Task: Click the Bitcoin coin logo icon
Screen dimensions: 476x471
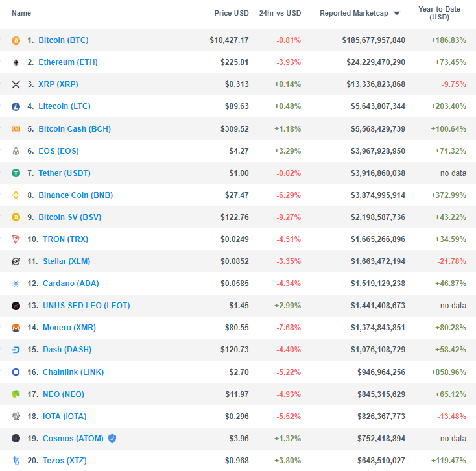Action: (16, 40)
